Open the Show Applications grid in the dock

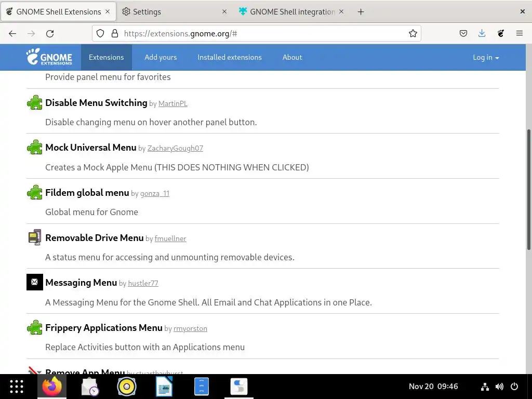[16, 387]
